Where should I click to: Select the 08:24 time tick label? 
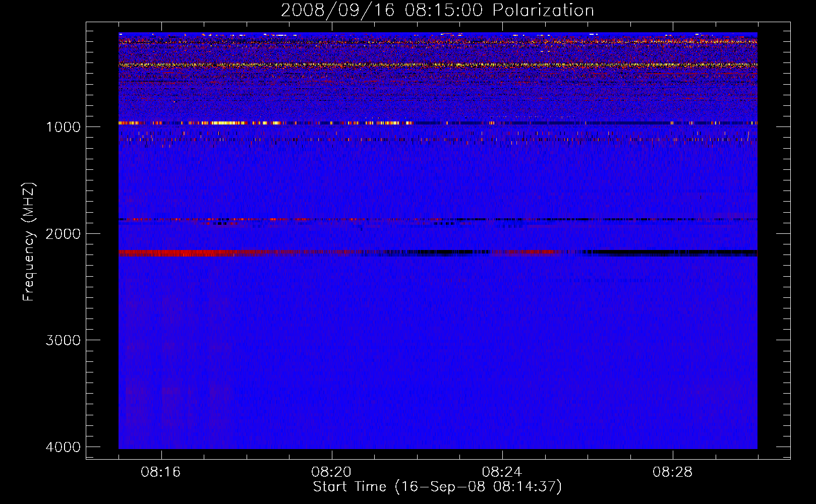coord(502,472)
